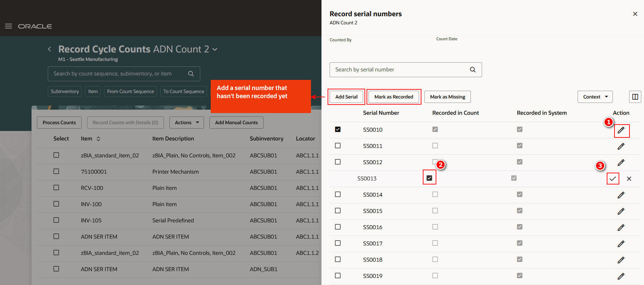Click the Add Serial button
Screen dimensions: 644x285
click(x=346, y=97)
